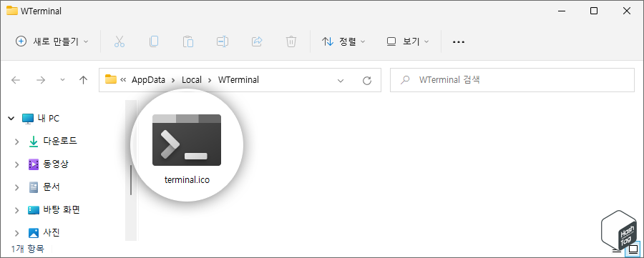Expand the 다운로드 folder node
644x258 pixels.
tap(17, 142)
